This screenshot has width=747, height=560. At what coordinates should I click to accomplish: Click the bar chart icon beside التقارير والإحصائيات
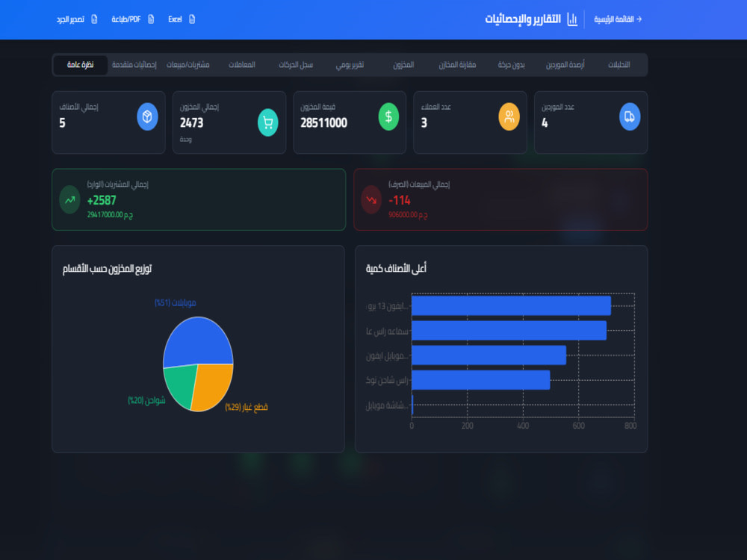coord(572,19)
